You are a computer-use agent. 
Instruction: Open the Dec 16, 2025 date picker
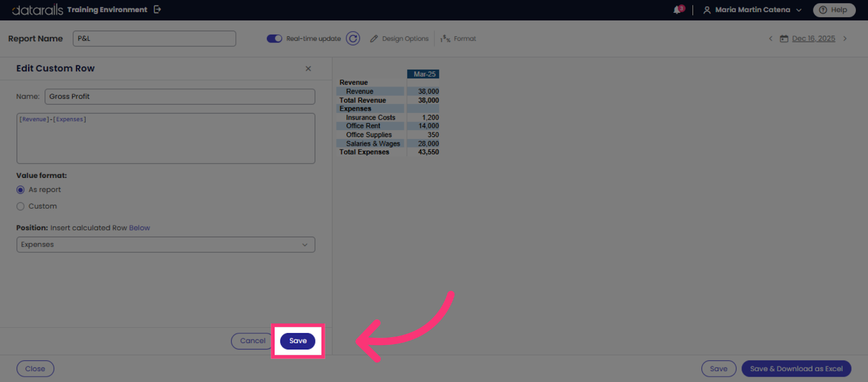click(x=813, y=38)
